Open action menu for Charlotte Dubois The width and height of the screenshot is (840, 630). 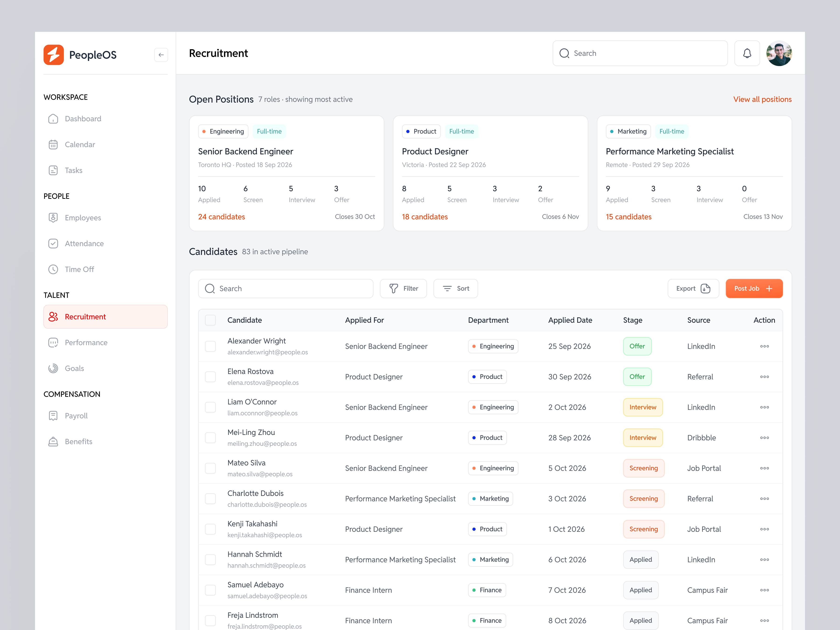click(x=764, y=499)
